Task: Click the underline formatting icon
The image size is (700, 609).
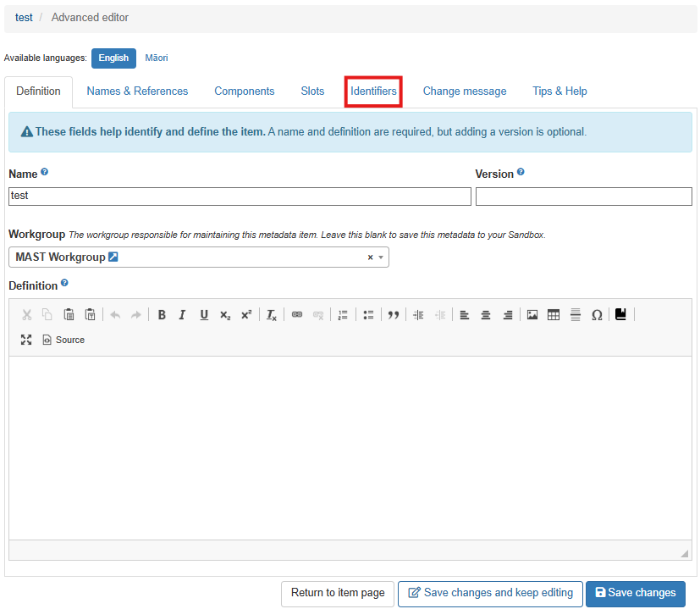Action: tap(204, 315)
